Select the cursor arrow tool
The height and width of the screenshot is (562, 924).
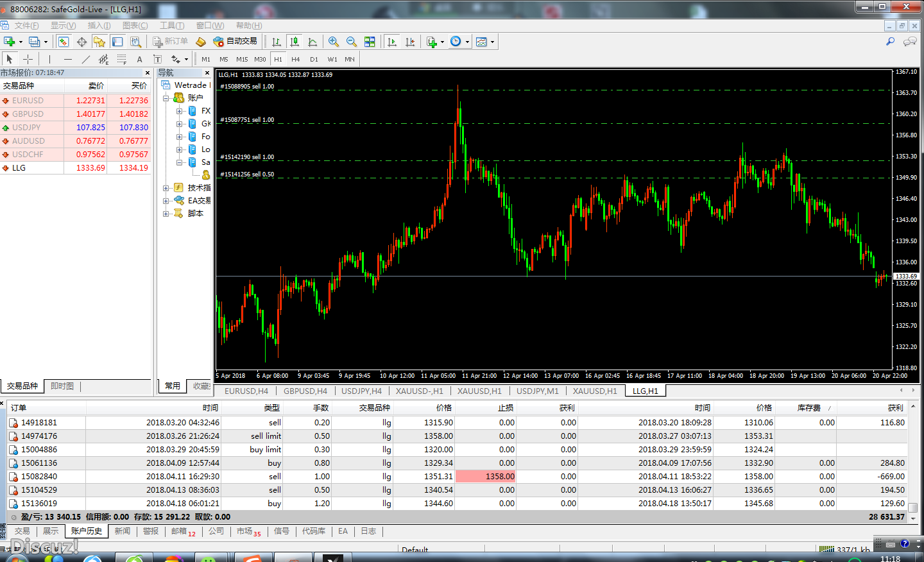pyautogui.click(x=10, y=59)
